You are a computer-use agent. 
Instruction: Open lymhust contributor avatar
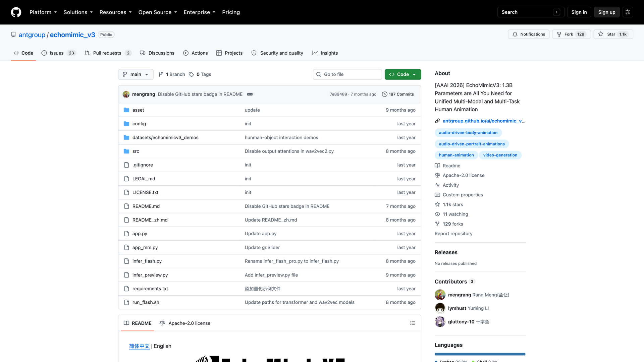click(x=440, y=308)
